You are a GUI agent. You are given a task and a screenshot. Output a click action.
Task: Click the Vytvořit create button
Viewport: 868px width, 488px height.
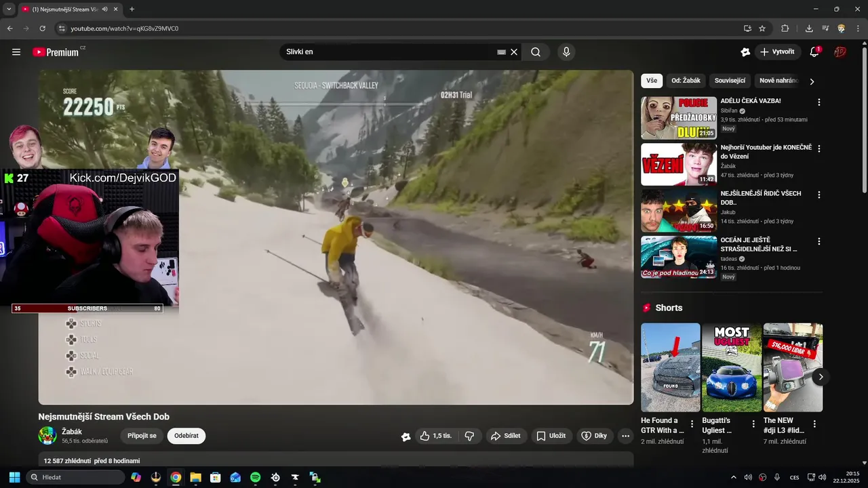tap(778, 52)
